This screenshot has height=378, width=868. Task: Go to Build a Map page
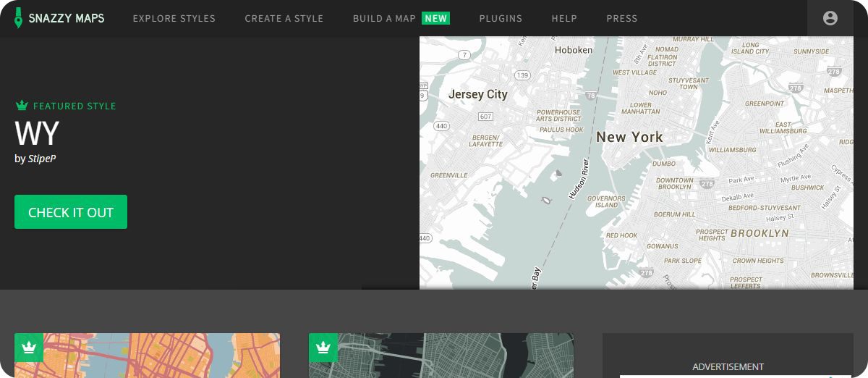384,18
